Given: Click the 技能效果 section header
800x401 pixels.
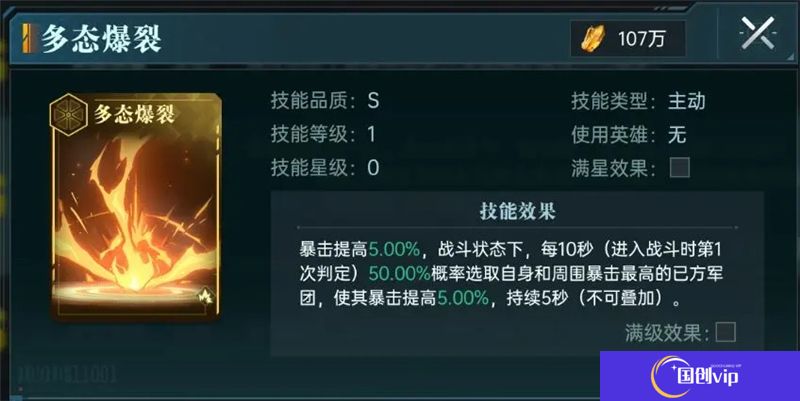Looking at the screenshot, I should point(517,211).
